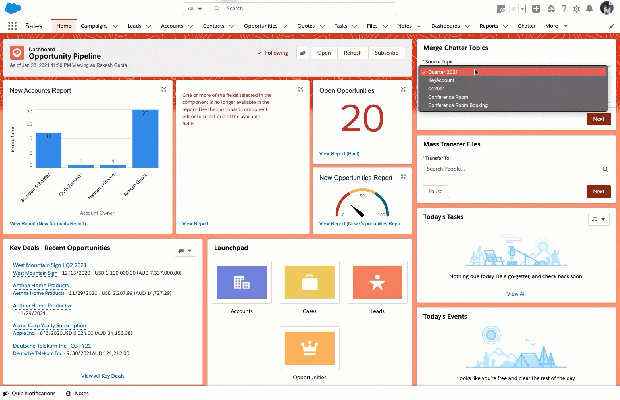Viewport: 620px width, 400px height.
Task: Click the calendar icon in the header
Action: pyautogui.click(x=501, y=9)
